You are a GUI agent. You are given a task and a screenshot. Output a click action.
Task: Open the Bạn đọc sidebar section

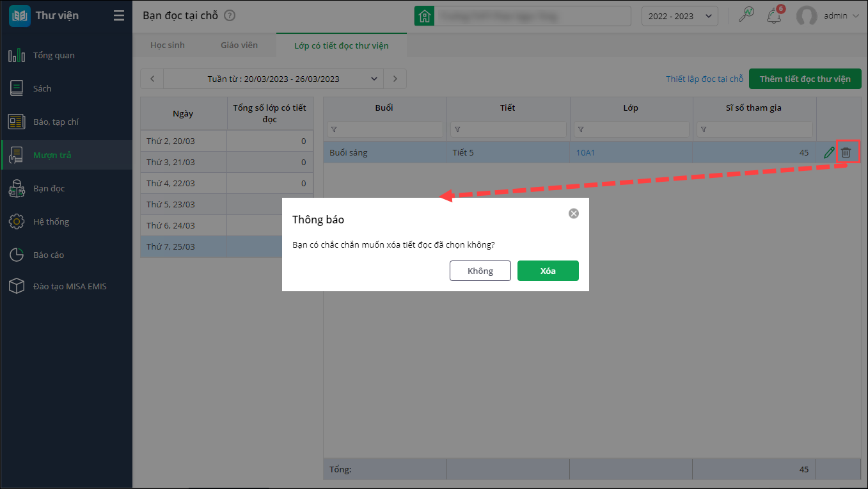(67, 188)
